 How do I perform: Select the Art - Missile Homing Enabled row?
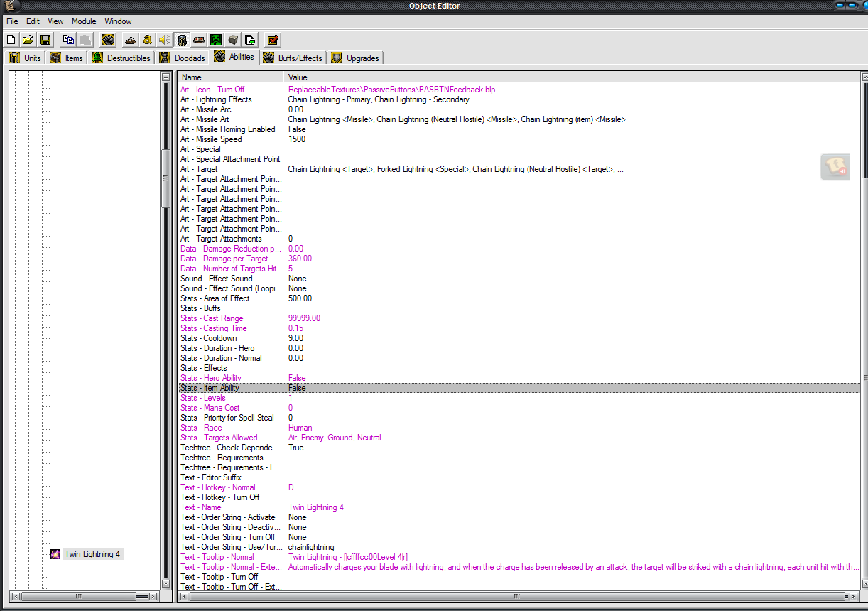519,129
